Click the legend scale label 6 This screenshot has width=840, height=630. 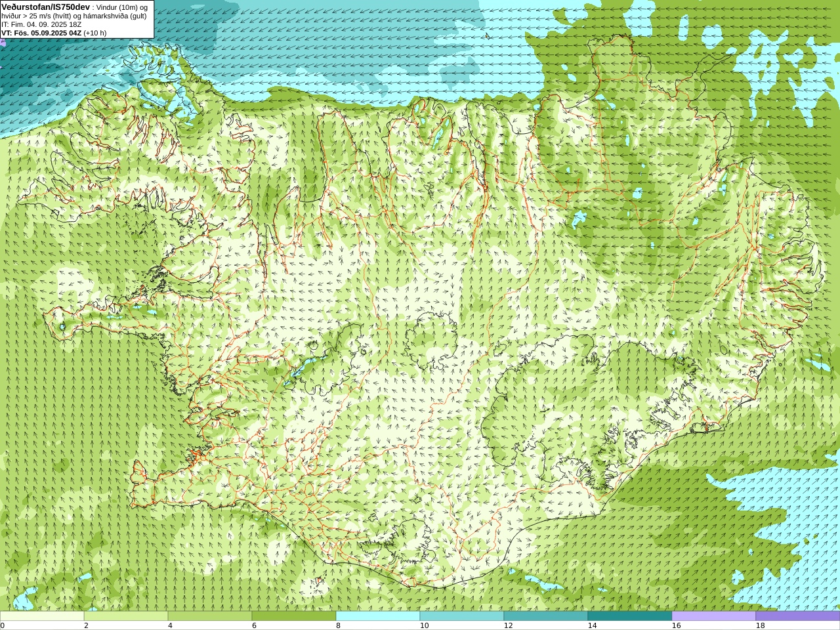point(254,626)
